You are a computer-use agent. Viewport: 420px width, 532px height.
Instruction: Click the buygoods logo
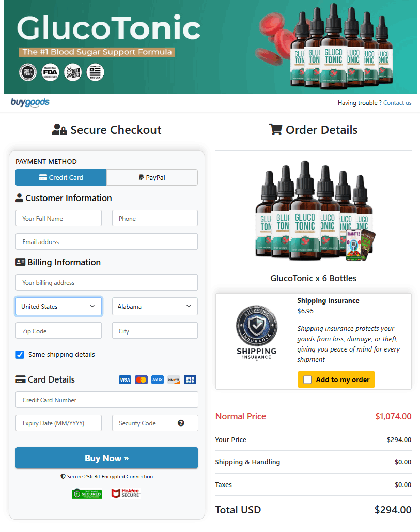30,102
